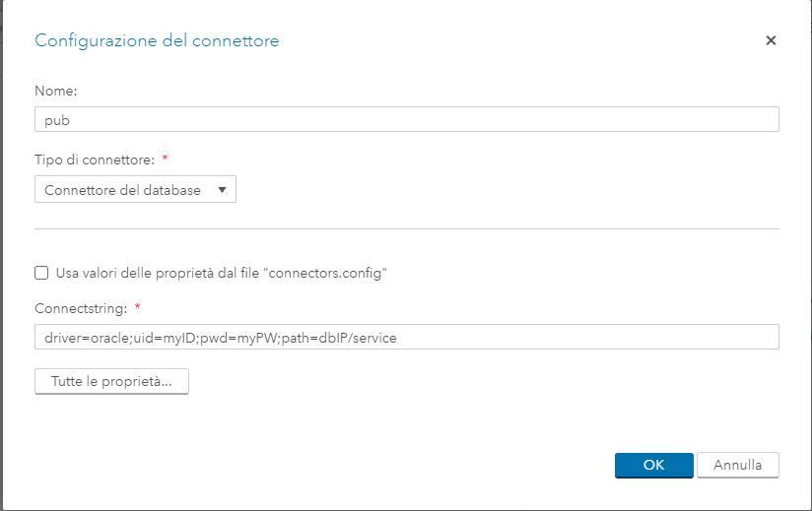The image size is (812, 511).
Task: Open "Tutte le proprietà..." button
Action: 111,381
